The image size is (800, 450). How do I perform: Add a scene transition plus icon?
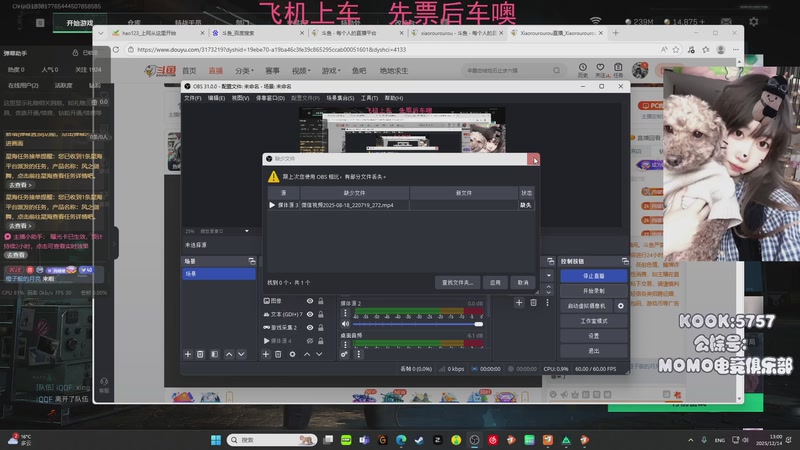pyautogui.click(x=519, y=303)
